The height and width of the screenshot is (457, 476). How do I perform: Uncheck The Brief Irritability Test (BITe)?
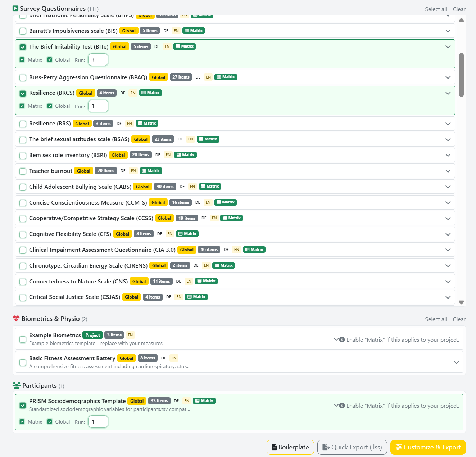pyautogui.click(x=23, y=47)
